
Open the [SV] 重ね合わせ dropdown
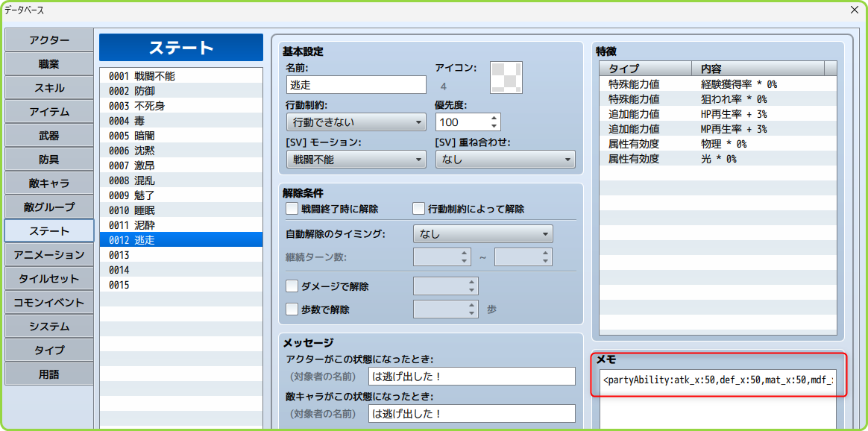tap(506, 160)
